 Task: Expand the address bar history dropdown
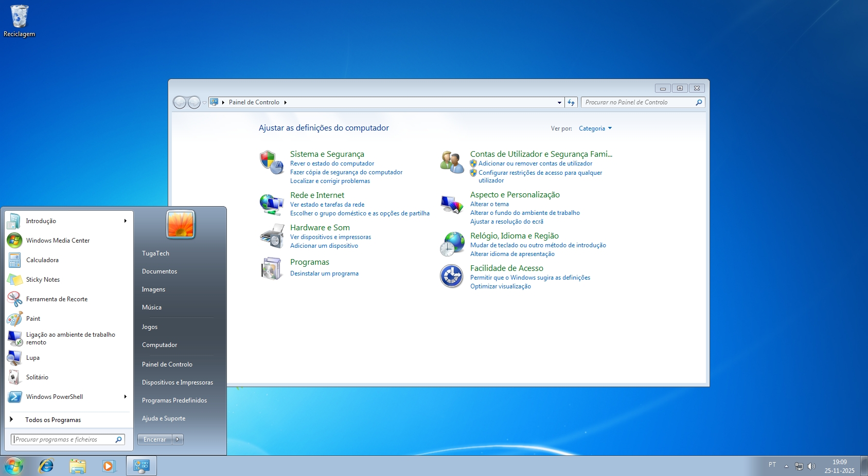(559, 102)
